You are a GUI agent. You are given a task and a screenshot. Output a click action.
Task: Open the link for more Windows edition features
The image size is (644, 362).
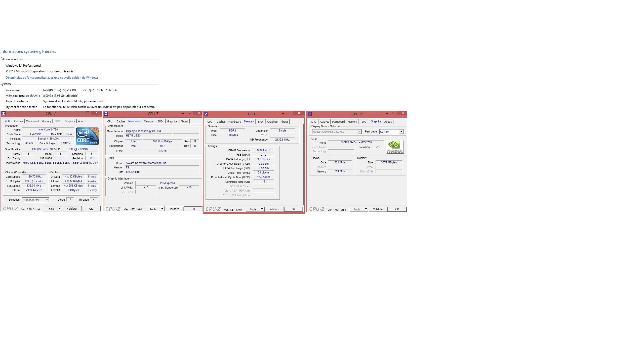point(52,78)
